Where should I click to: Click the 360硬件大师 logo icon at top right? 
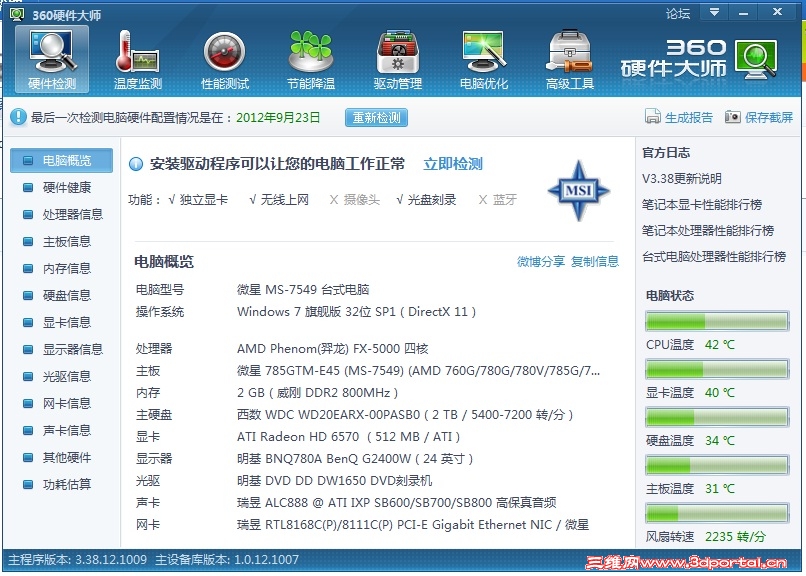[756, 60]
